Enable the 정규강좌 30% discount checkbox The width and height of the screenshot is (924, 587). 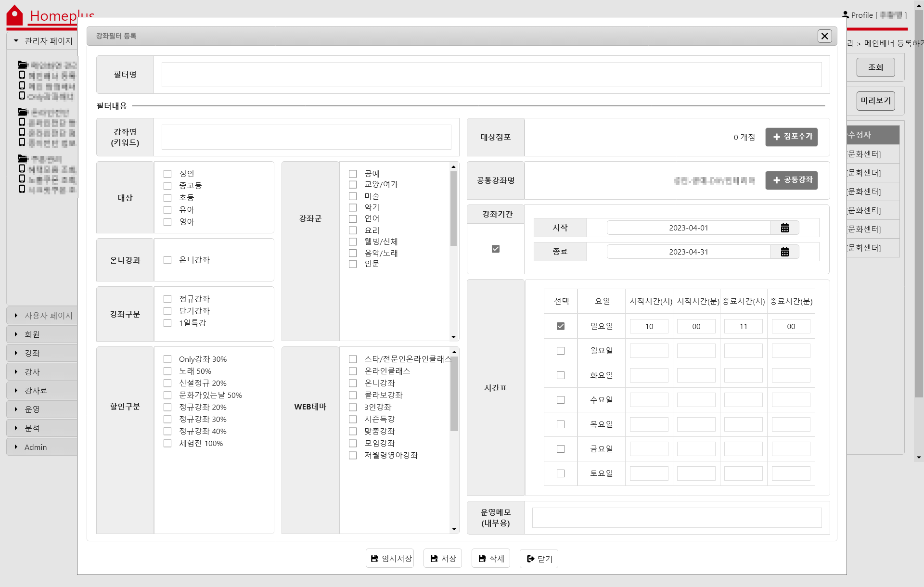167,419
